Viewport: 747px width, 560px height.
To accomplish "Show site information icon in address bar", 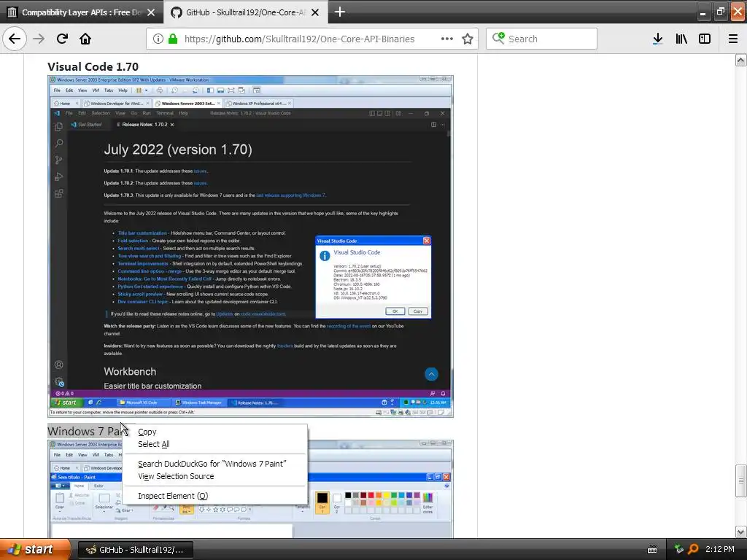I will 158,39.
